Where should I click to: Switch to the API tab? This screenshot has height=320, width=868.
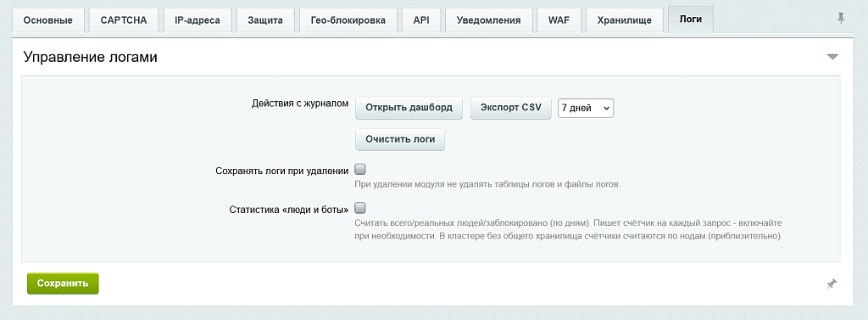[x=420, y=20]
